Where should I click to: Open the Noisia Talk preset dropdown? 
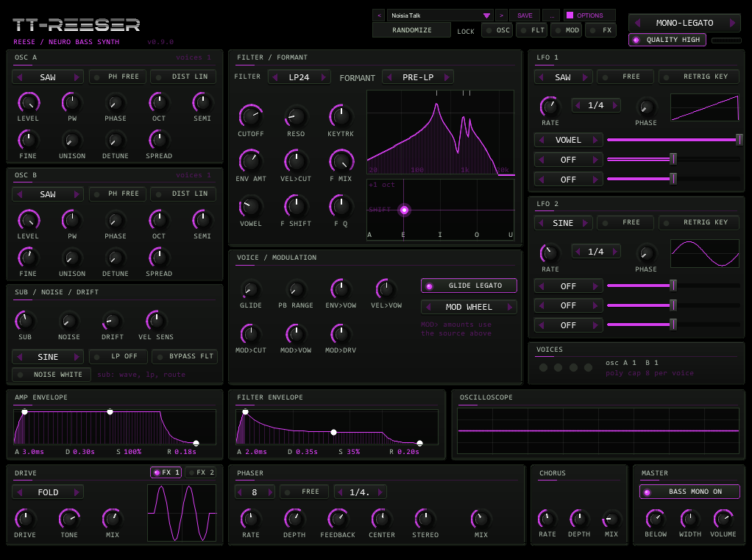click(440, 15)
